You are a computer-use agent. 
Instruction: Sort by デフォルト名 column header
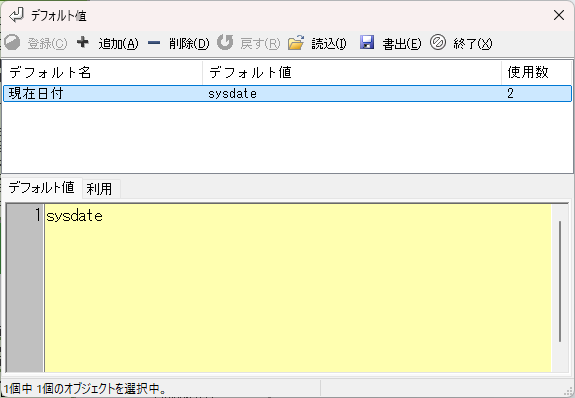(x=102, y=72)
